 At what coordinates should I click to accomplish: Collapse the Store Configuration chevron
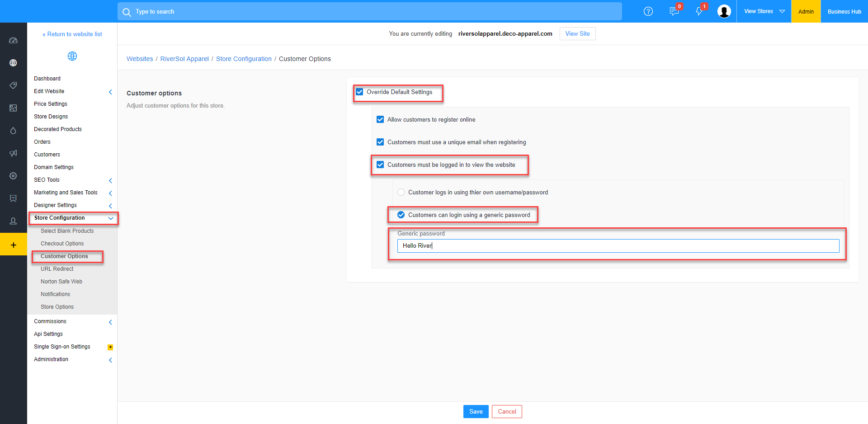111,218
